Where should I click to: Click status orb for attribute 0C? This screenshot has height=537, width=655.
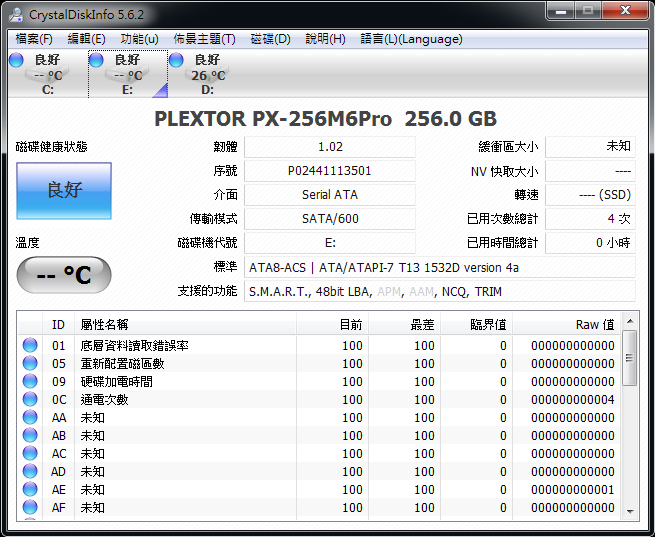(30, 399)
